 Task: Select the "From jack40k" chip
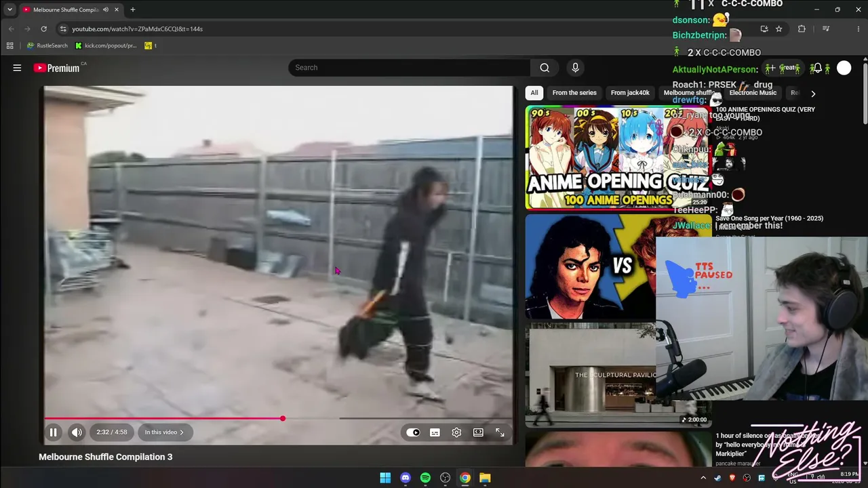630,93
